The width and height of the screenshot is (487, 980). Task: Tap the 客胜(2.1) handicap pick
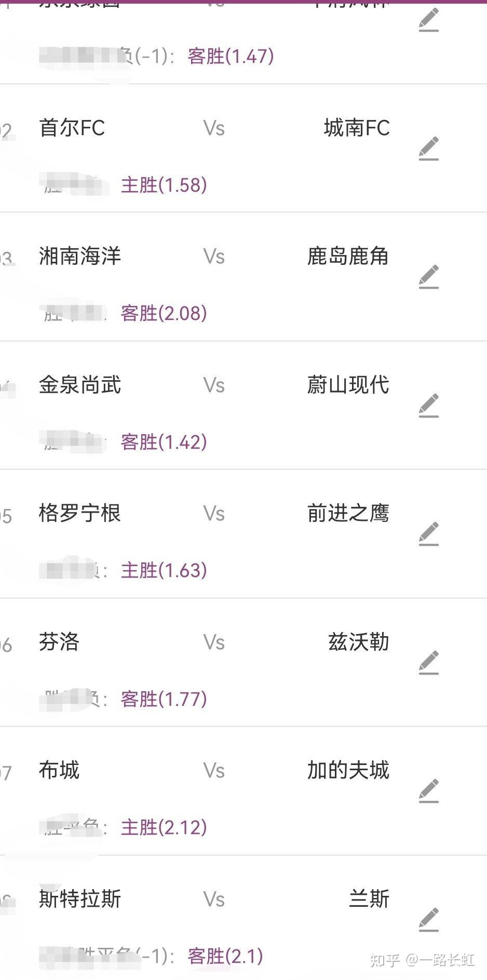click(x=225, y=956)
